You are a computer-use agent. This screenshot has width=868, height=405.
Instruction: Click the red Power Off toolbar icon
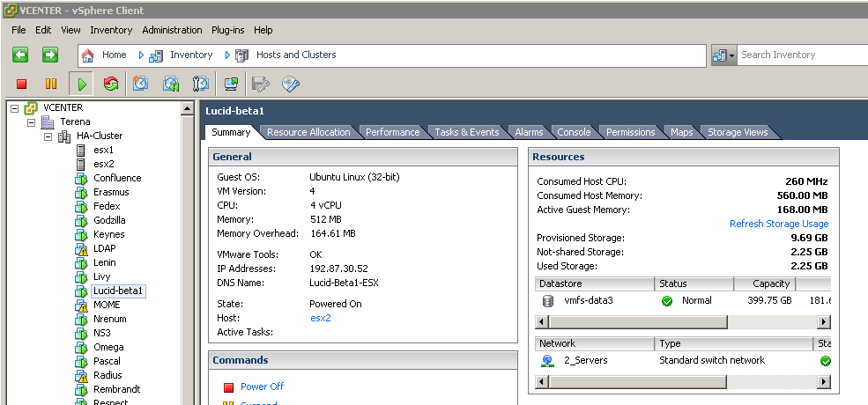pos(21,85)
